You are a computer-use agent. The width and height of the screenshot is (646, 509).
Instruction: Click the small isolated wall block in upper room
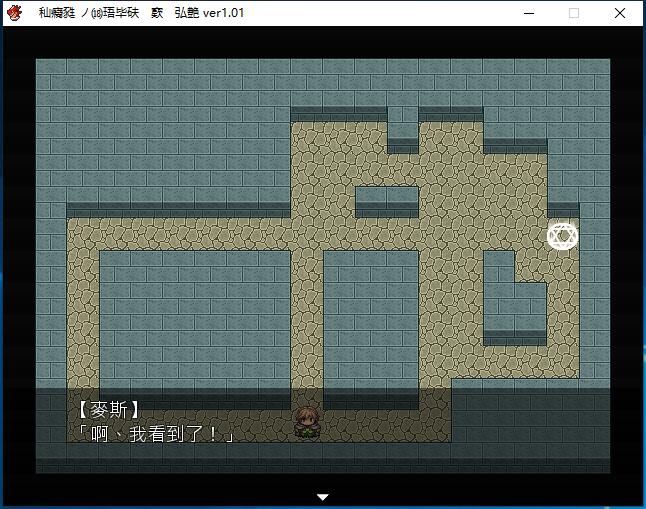point(387,198)
